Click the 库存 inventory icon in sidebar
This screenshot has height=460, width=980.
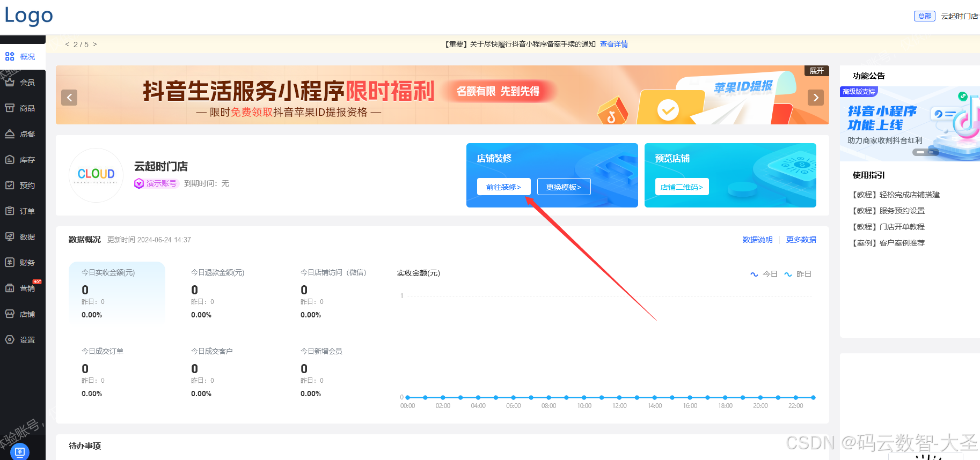(10, 159)
